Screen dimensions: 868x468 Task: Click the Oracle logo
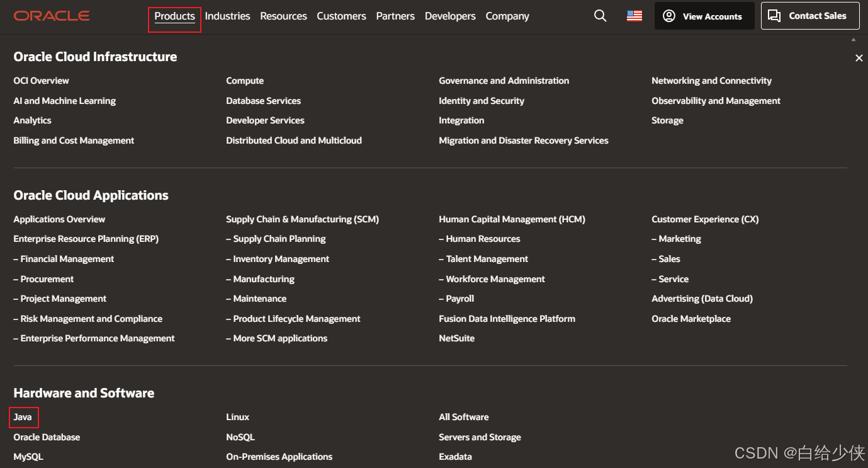(x=52, y=16)
